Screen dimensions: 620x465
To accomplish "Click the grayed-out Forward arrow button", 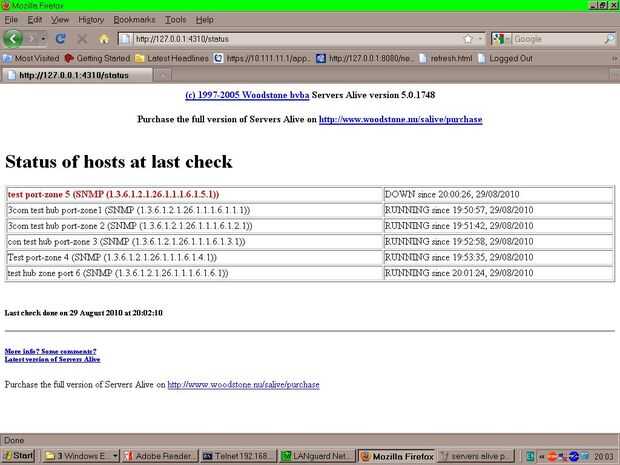I will point(31,39).
